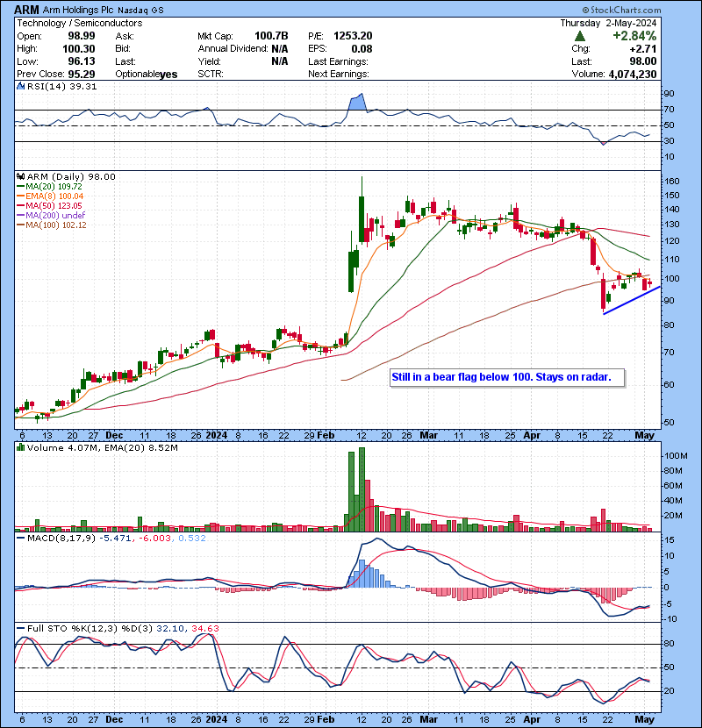The image size is (702, 728).
Task: Click the date Thursday 2-May-2024
Action: pos(608,23)
